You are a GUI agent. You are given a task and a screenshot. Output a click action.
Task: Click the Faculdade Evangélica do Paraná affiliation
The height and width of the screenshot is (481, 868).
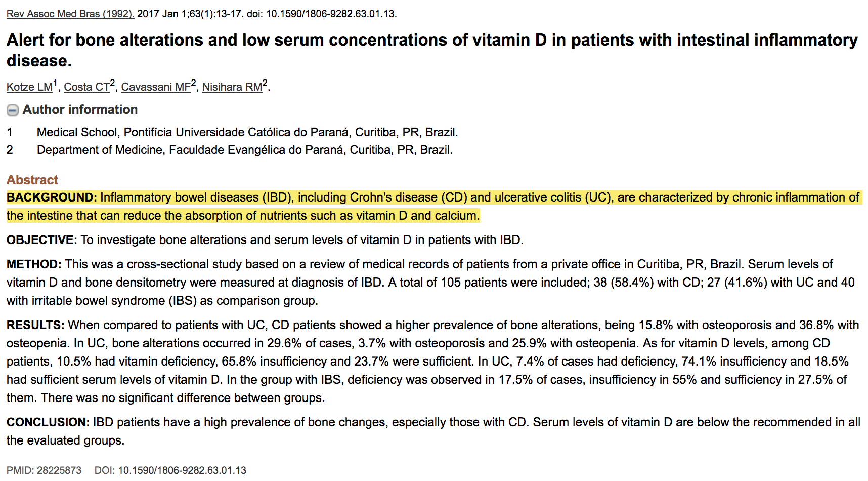click(245, 150)
